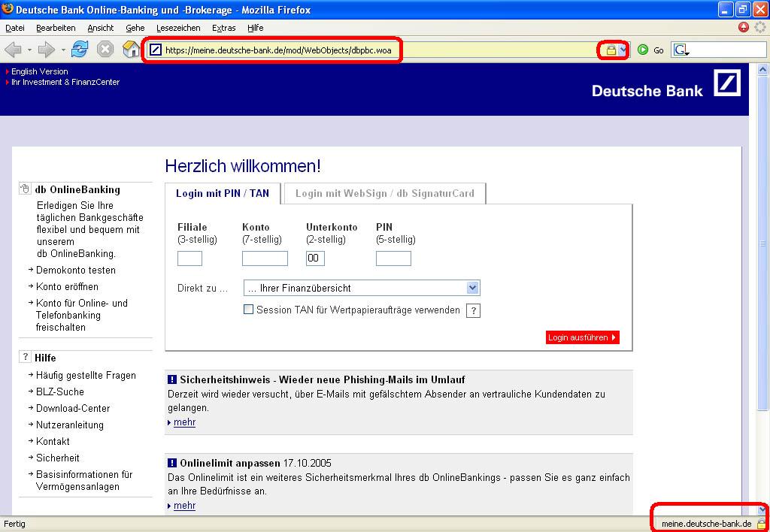This screenshot has width=770, height=532.
Task: Click the padlock icon in the address bar
Action: pyautogui.click(x=611, y=50)
